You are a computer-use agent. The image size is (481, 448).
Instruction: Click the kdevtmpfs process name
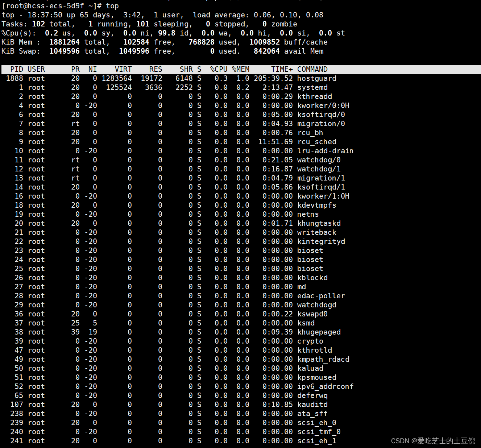click(317, 205)
